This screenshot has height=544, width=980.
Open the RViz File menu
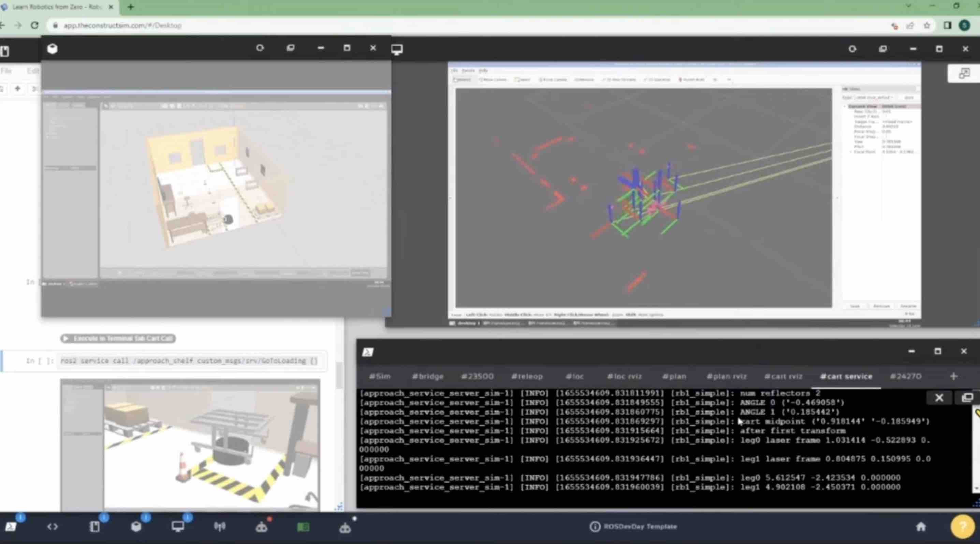(454, 70)
